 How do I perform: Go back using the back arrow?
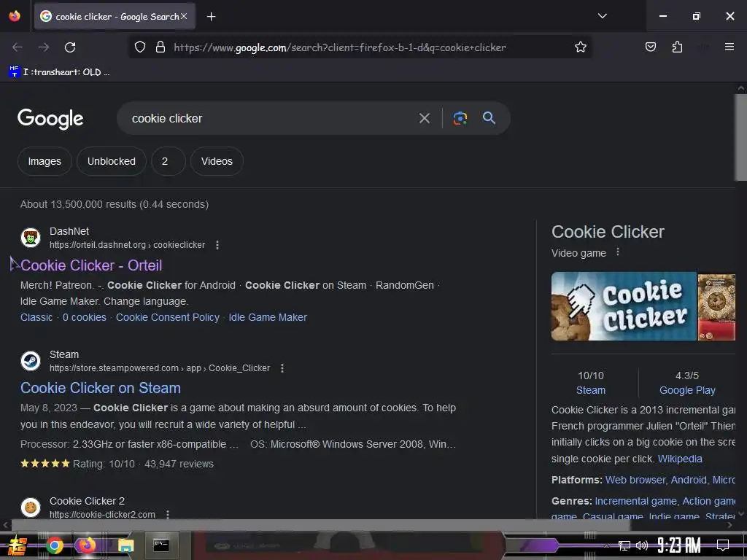(18, 47)
